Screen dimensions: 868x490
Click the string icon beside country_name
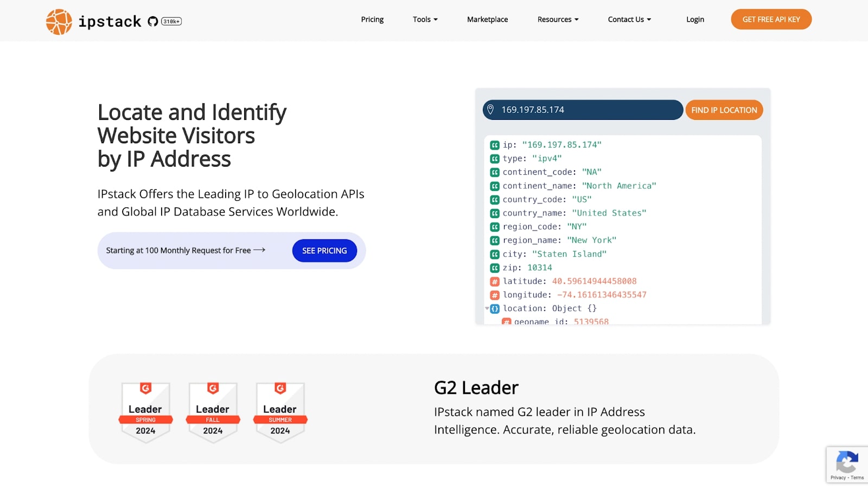495,213
